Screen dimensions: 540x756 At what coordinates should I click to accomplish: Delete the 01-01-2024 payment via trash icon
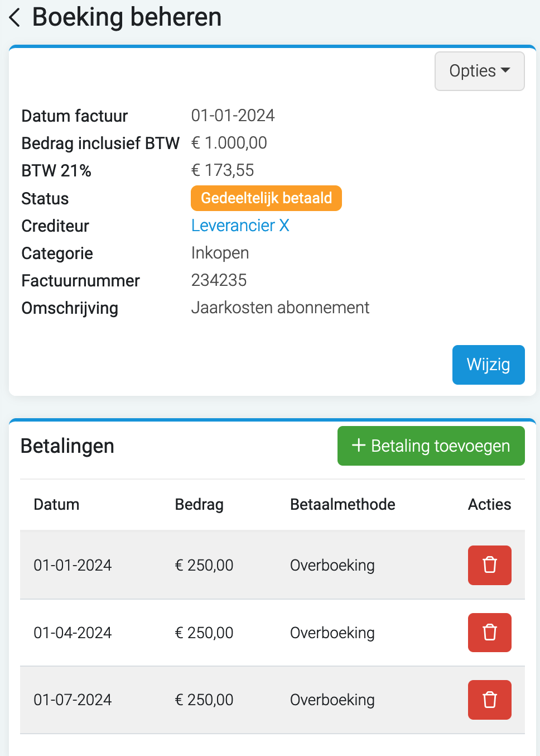coord(489,565)
